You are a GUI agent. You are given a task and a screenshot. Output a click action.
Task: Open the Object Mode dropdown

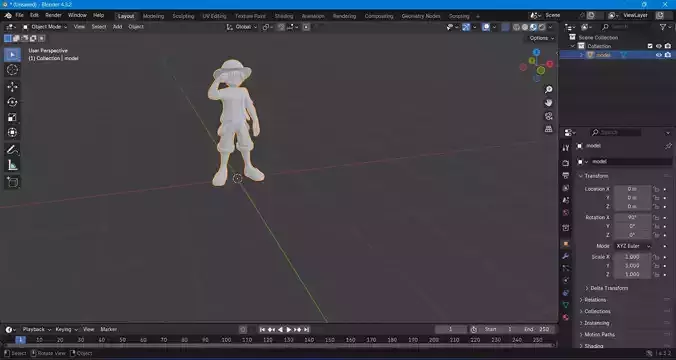[45, 27]
